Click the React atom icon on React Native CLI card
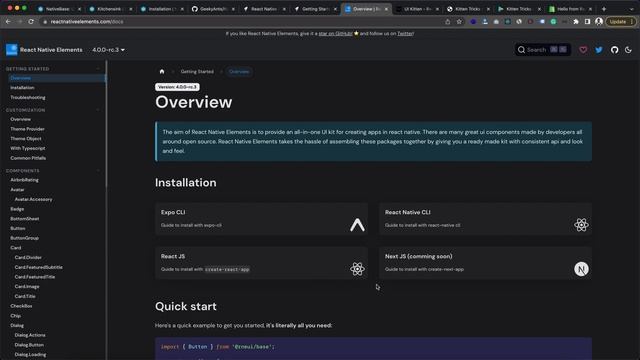The height and width of the screenshot is (360, 640). (x=581, y=225)
